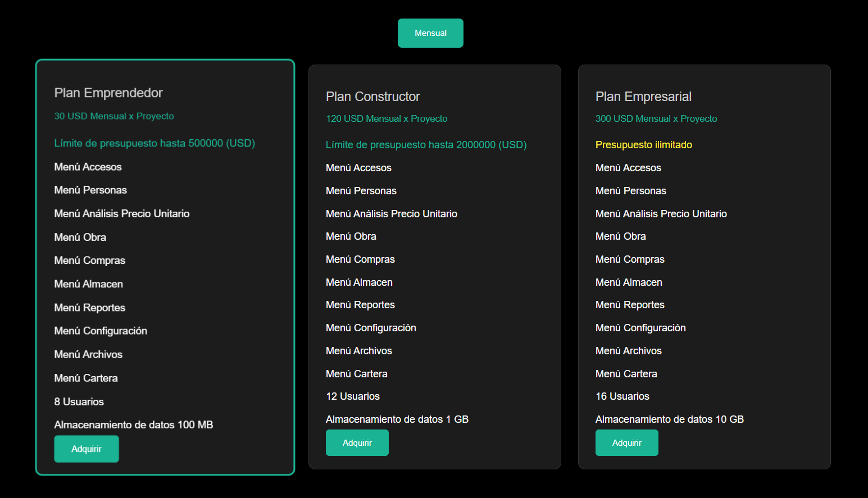Image resolution: width=868 pixels, height=498 pixels.
Task: Click Menú Análisis Precio Unitario in Plan Emprendedor
Action: pos(122,213)
